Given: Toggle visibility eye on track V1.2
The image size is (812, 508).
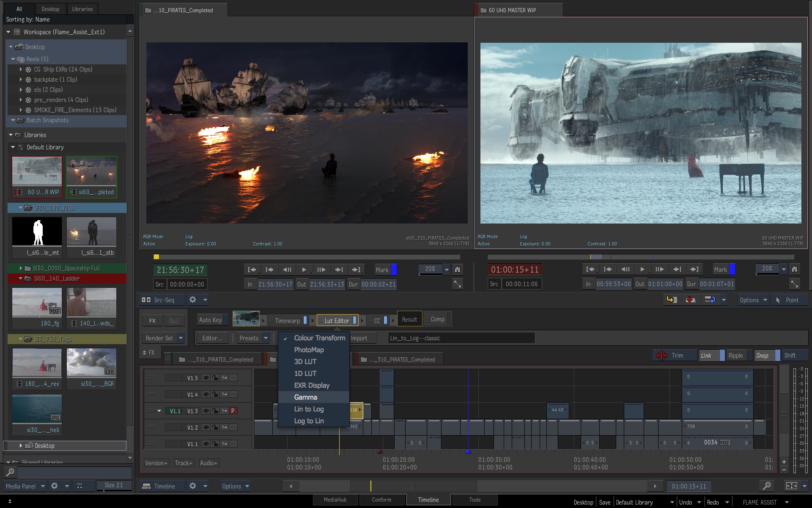Looking at the screenshot, I should (x=206, y=427).
